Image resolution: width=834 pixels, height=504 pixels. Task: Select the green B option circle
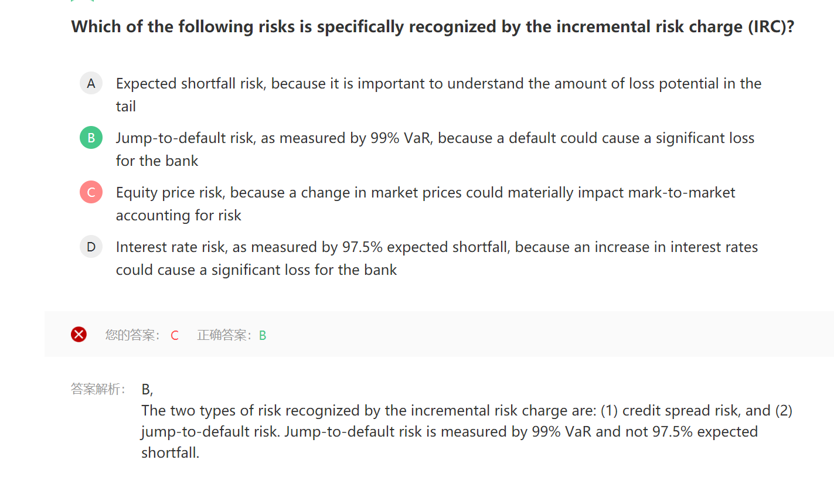[x=91, y=138]
